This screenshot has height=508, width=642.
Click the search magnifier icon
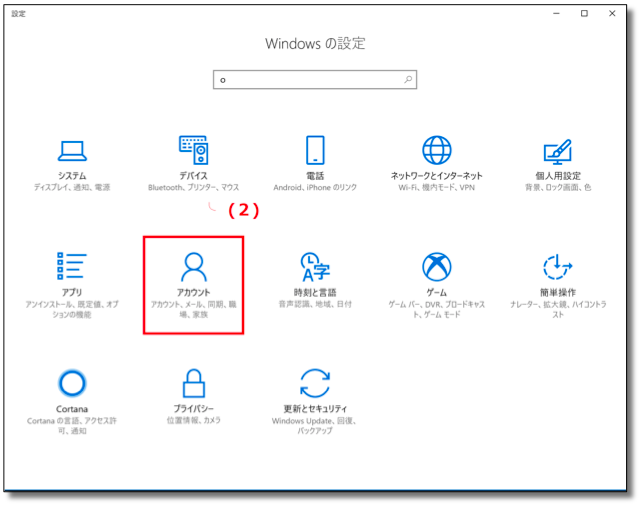[x=408, y=79]
